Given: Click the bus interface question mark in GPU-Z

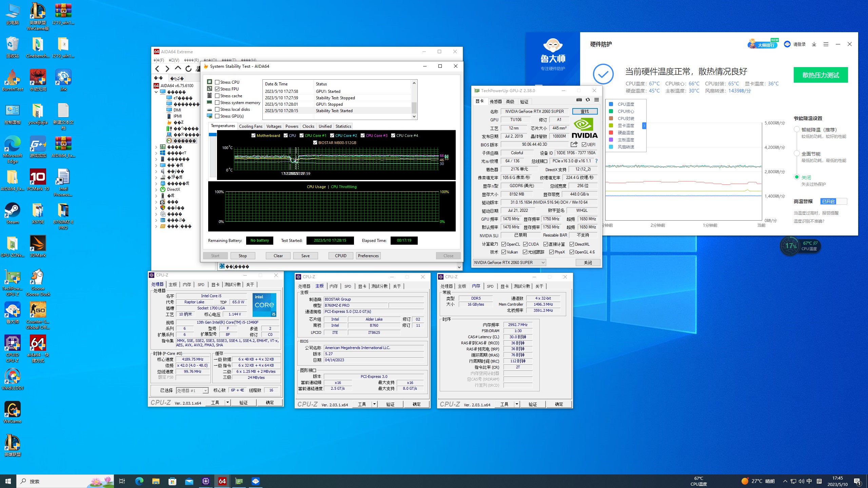Looking at the screenshot, I should coord(596,161).
